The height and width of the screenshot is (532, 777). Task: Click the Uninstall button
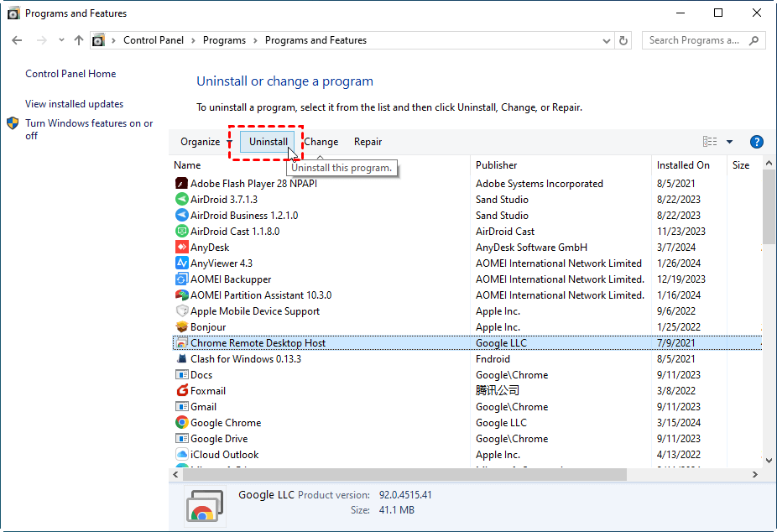pos(269,142)
